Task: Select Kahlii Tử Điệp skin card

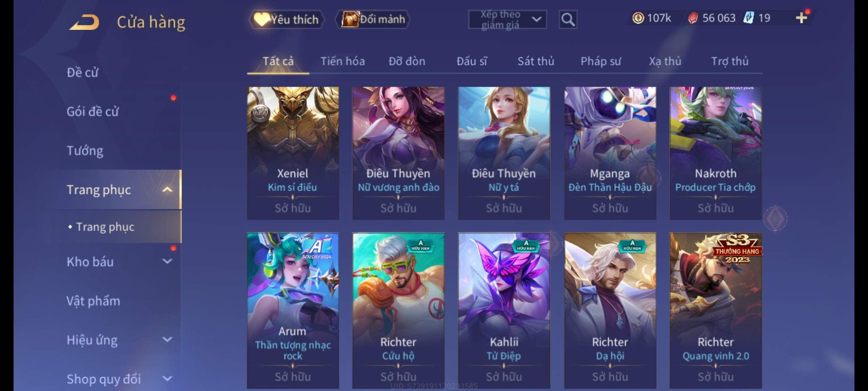Action: click(x=504, y=311)
